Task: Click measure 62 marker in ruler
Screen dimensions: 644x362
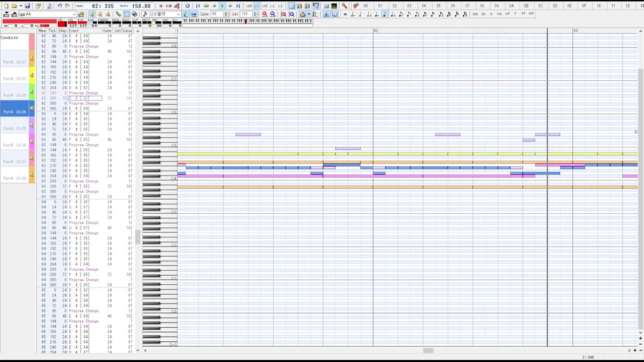Action: 376,31
